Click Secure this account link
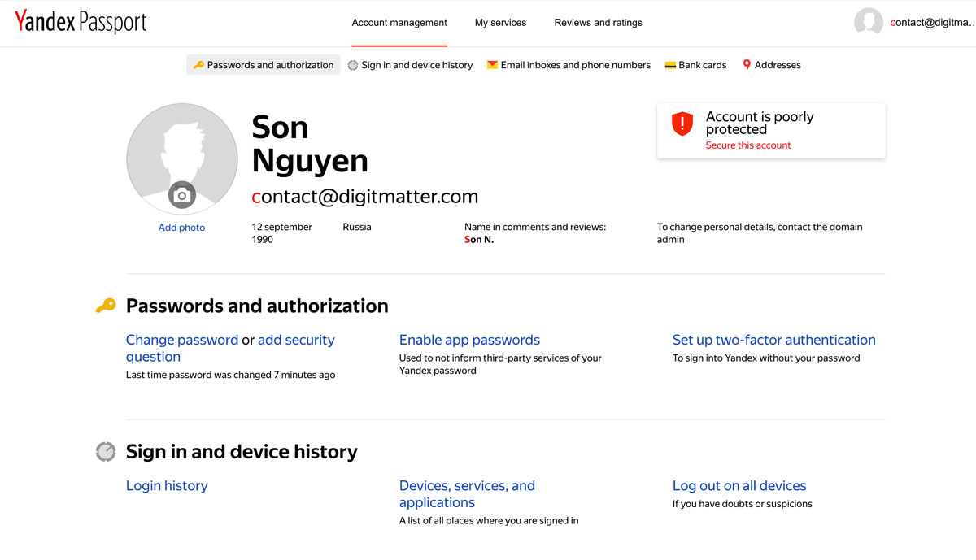 pyautogui.click(x=748, y=145)
